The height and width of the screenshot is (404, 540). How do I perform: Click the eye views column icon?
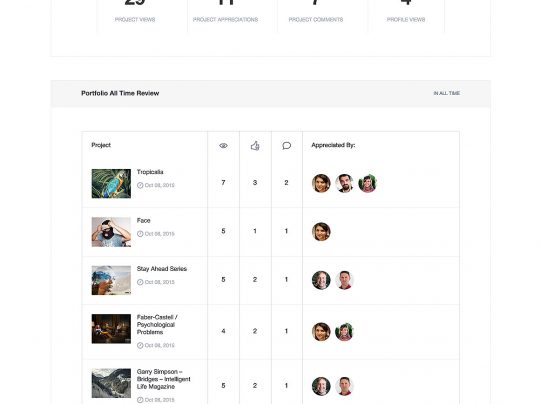[223, 146]
